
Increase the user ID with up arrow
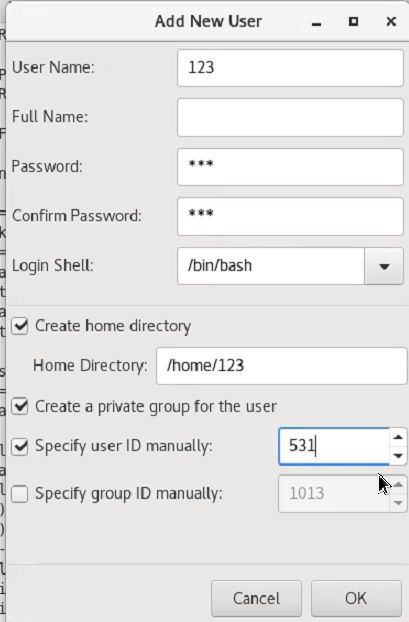pos(398,437)
